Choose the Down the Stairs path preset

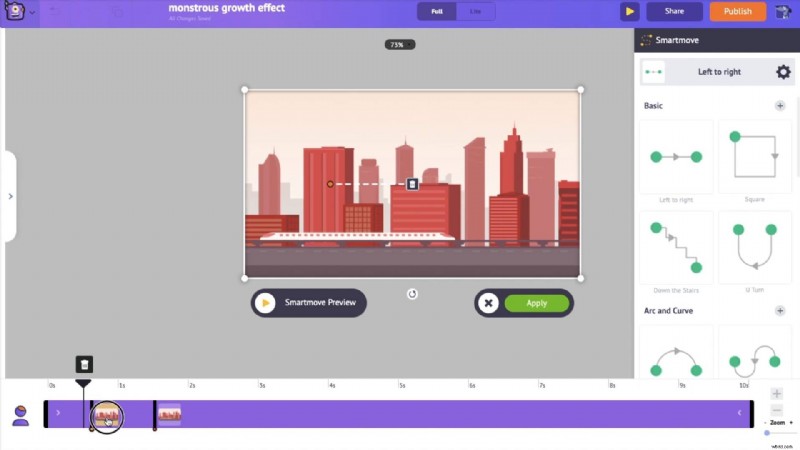[x=676, y=248]
